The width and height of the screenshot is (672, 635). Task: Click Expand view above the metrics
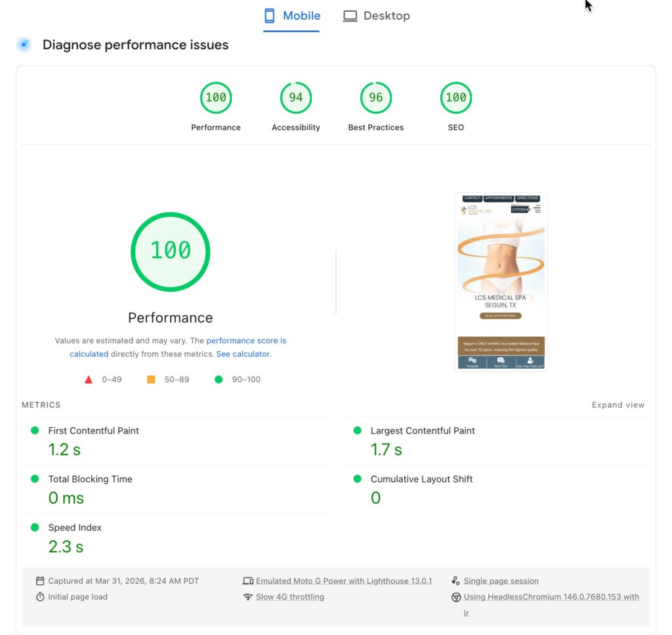pyautogui.click(x=618, y=405)
